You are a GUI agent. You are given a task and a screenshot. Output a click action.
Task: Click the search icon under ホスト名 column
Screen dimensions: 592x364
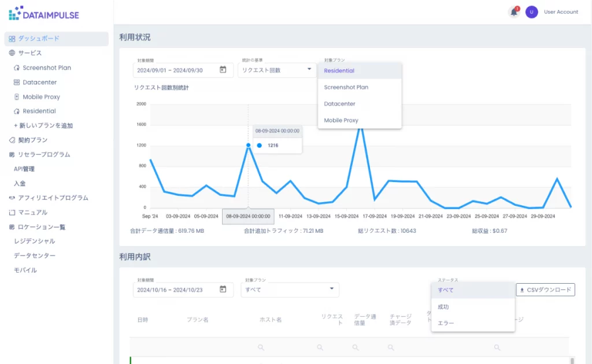pos(261,347)
